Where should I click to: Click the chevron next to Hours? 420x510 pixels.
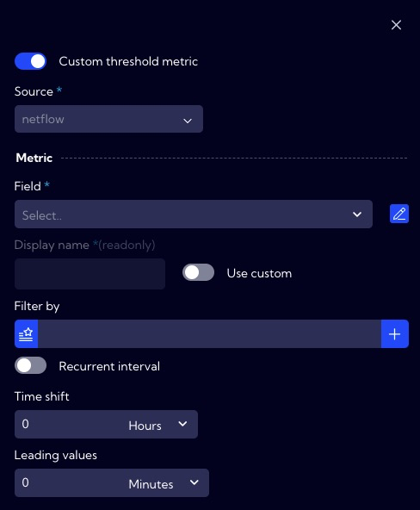point(182,424)
